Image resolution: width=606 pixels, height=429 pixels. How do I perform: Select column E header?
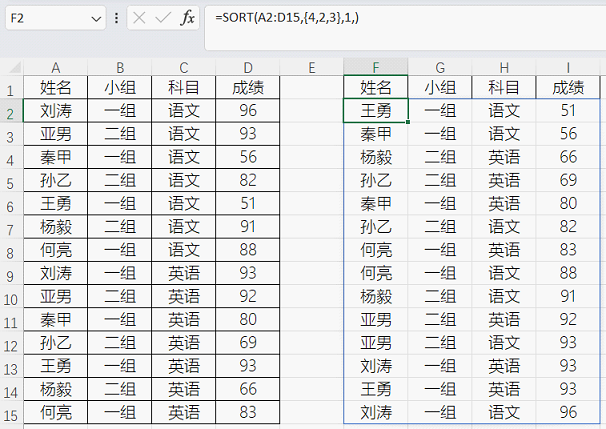[312, 68]
